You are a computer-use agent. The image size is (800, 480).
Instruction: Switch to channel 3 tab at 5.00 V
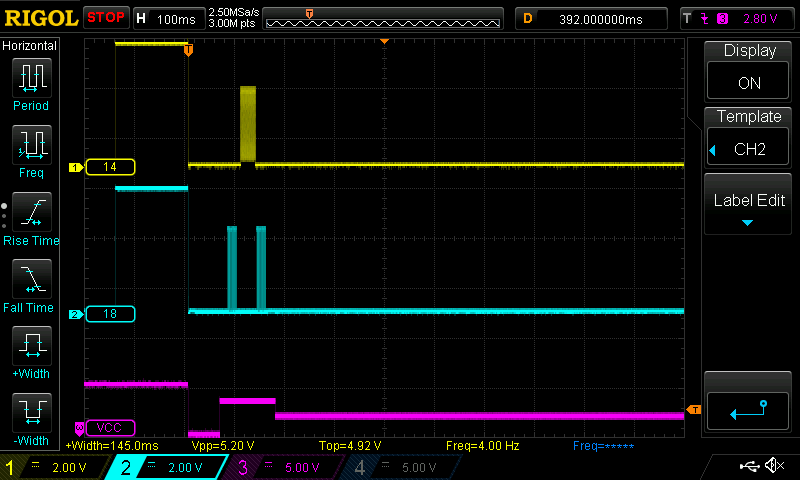284,467
